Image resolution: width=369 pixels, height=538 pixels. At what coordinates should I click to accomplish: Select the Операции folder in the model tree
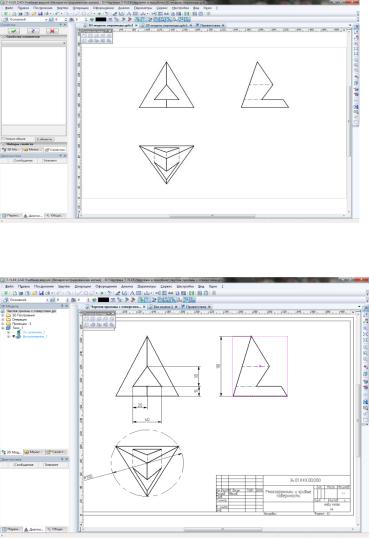point(16,319)
